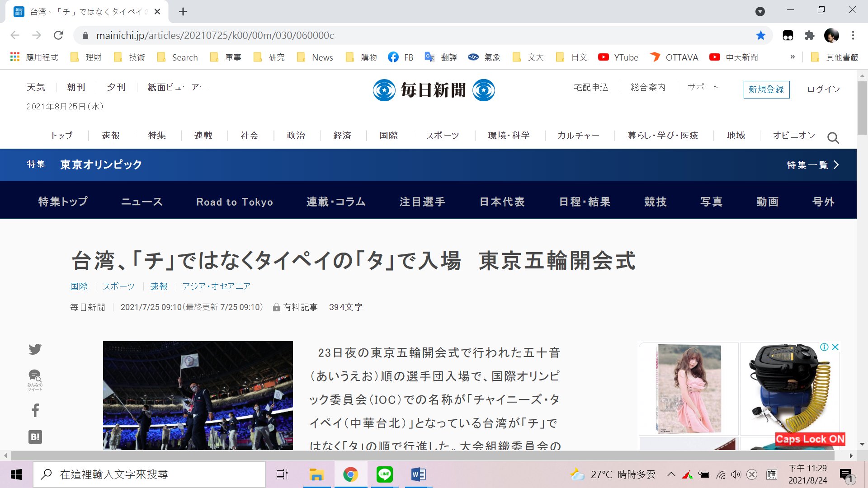Image resolution: width=868 pixels, height=488 pixels.
Task: Open the ニュース Olympic tab
Action: pyautogui.click(x=142, y=202)
